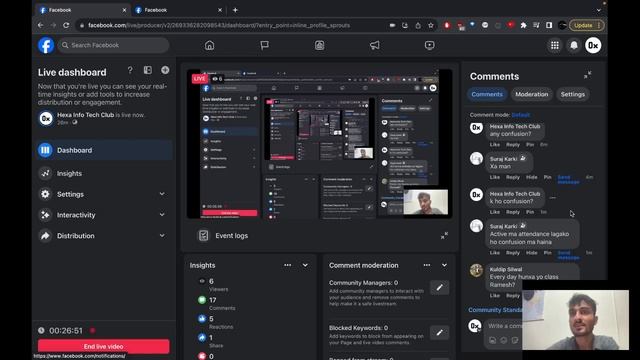Switch to the Moderation tab

tap(531, 94)
